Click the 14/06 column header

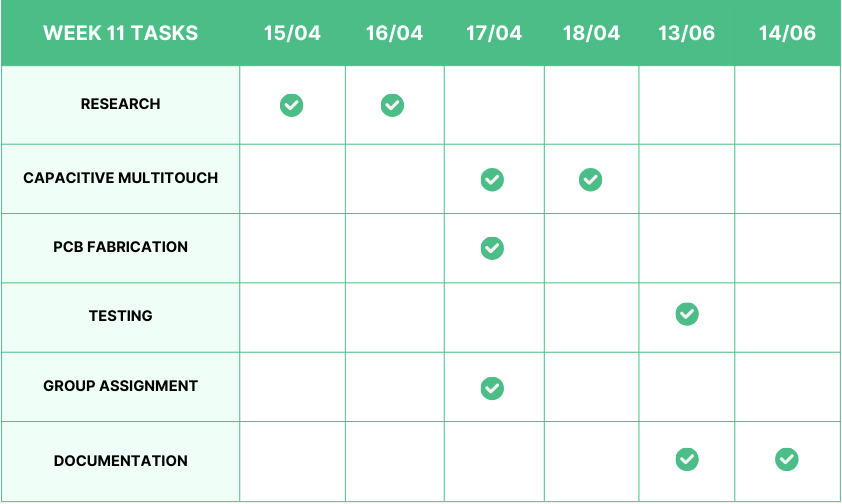pos(787,33)
